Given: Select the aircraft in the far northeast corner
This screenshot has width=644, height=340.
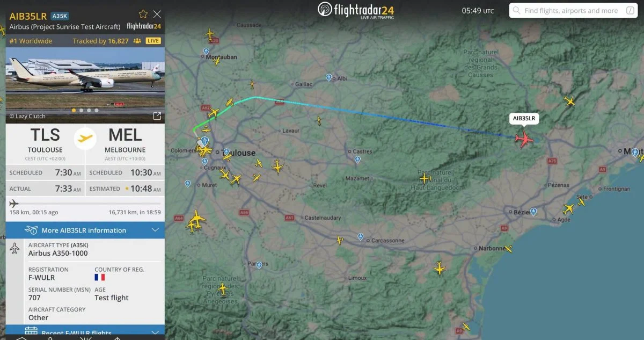Looking at the screenshot, I should (x=569, y=100).
